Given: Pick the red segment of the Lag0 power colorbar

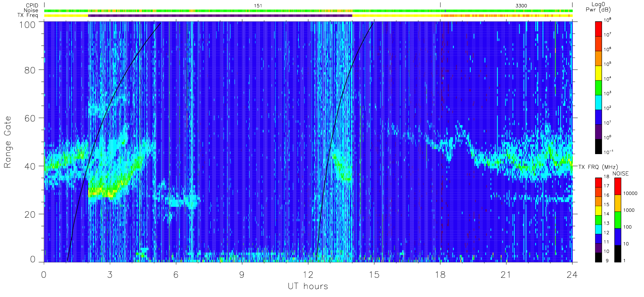Looking at the screenshot, I should click(x=598, y=29).
